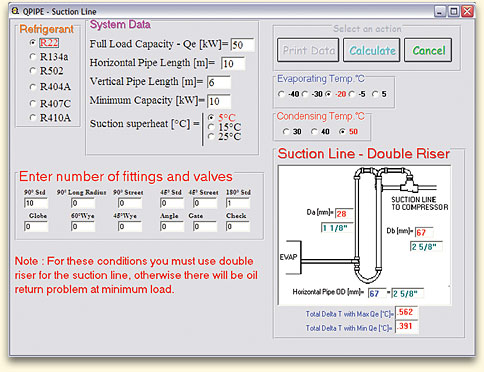The image size is (484, 372).
Task: Click the 45° Street fittings count field
Action: (205, 203)
